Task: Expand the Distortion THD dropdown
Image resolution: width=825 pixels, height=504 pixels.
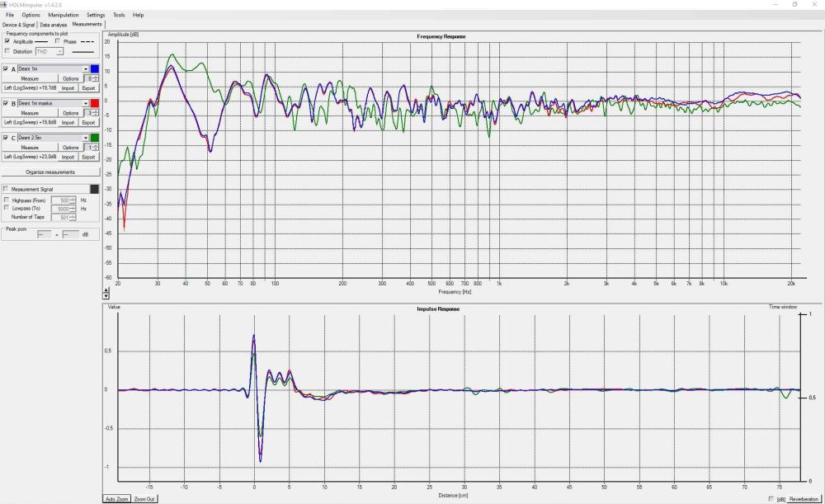Action: click(59, 51)
